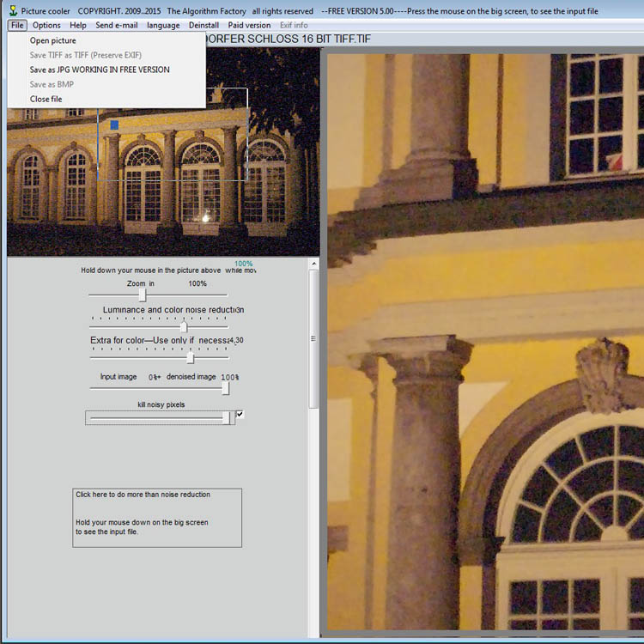Click the Zoom in slider handle
The width and height of the screenshot is (644, 644).
click(142, 295)
